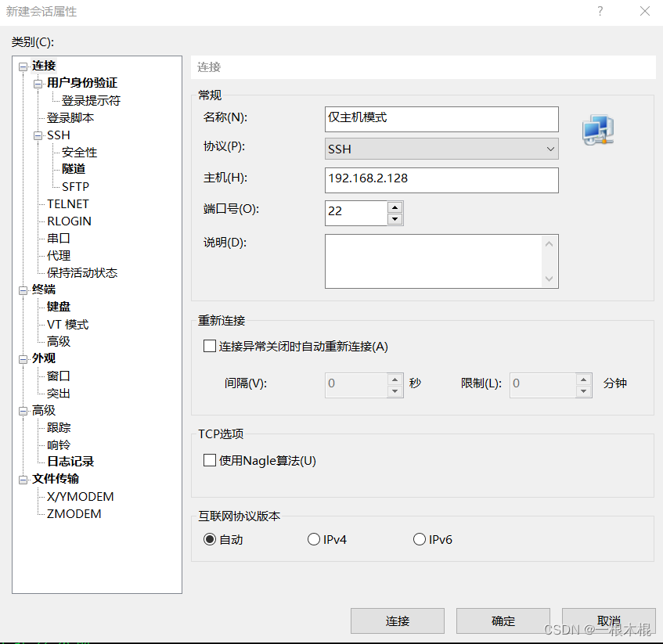Select 隧道 under SSH
This screenshot has width=663, height=644.
(x=74, y=169)
